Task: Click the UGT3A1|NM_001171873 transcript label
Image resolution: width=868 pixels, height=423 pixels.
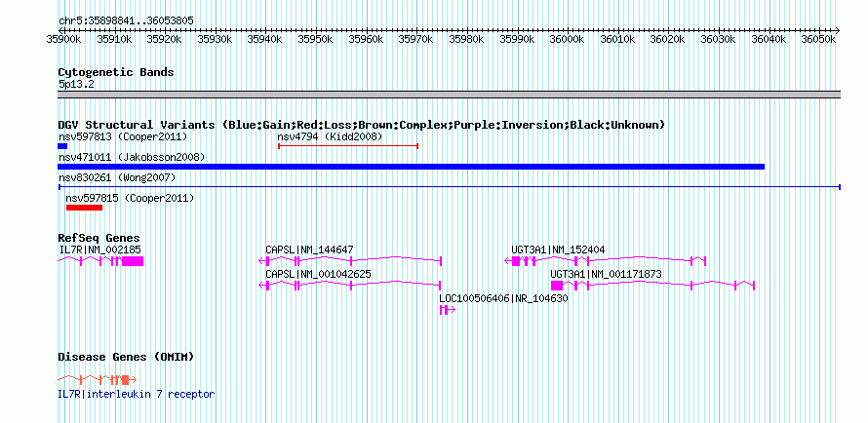Action: point(607,274)
